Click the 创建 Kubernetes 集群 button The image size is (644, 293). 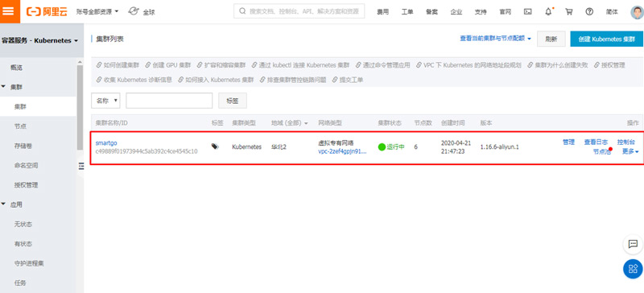(607, 39)
